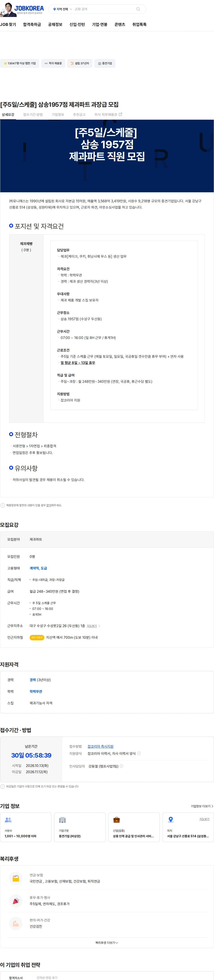
Task: Expand the 지원양식 plus icon
Action: [x=139, y=753]
